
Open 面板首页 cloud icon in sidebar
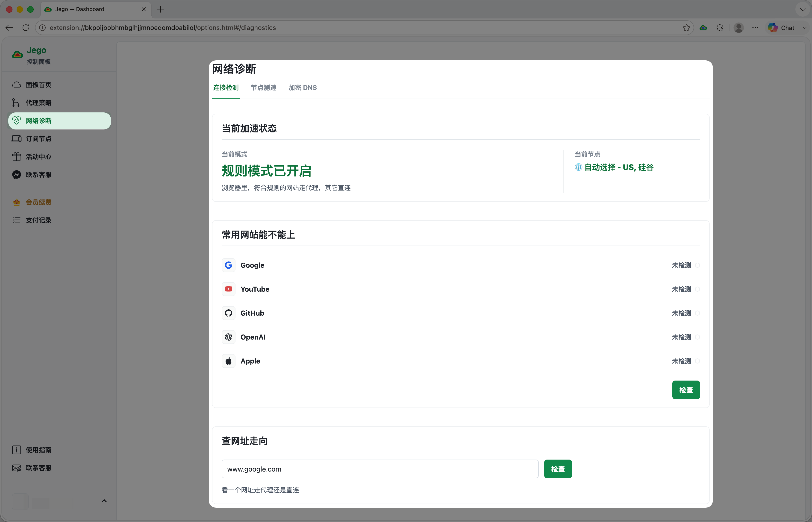17,85
